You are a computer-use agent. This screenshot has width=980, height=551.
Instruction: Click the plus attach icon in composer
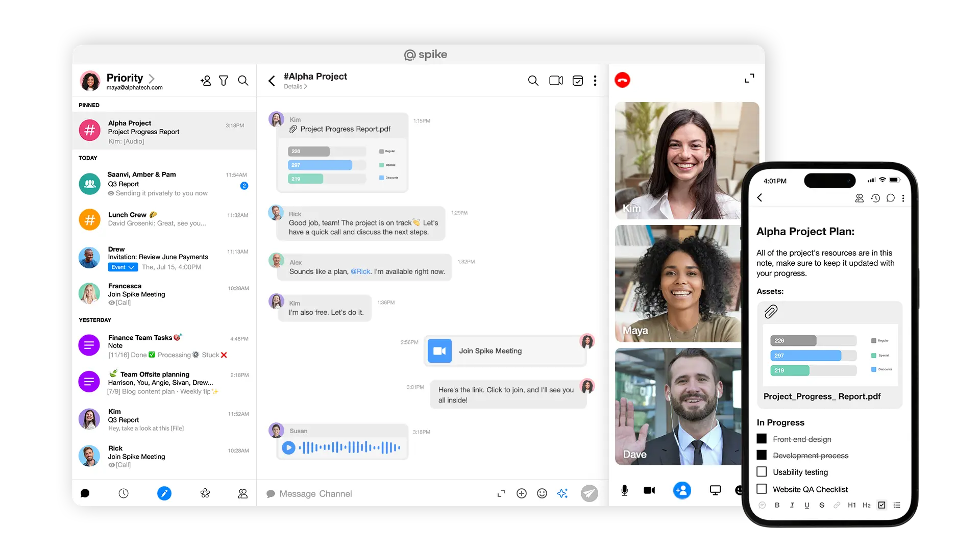point(522,493)
